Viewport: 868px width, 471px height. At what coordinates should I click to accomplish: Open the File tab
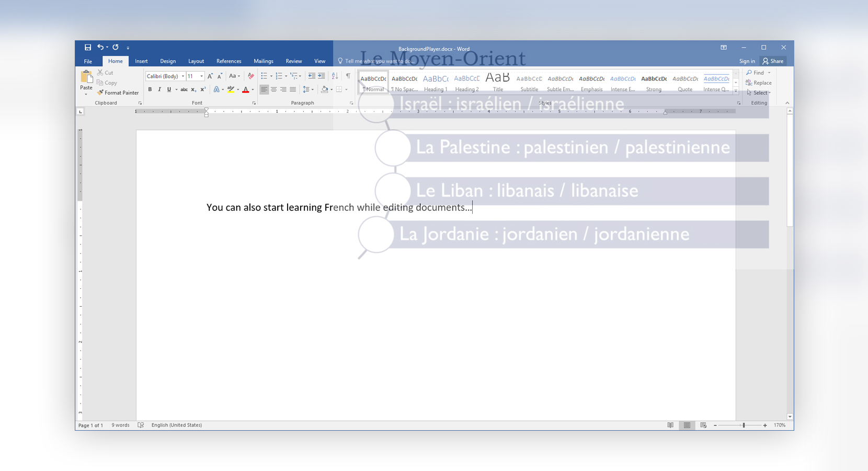[x=88, y=61]
